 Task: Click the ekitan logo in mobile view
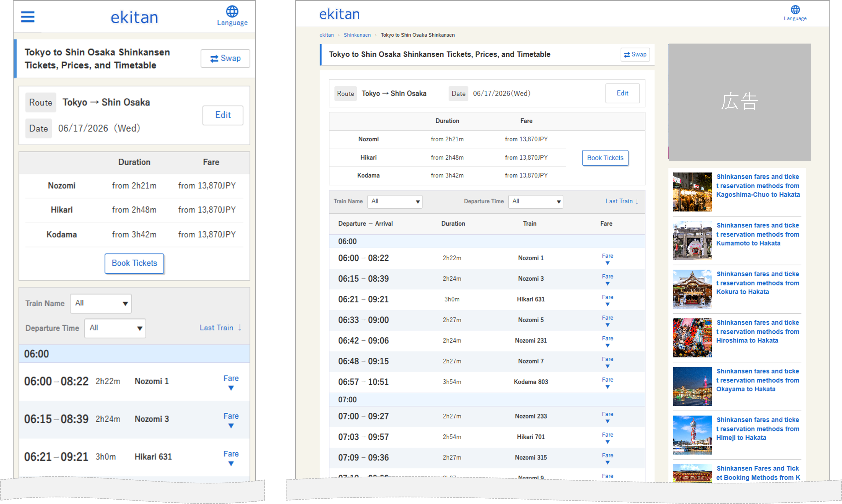[134, 17]
